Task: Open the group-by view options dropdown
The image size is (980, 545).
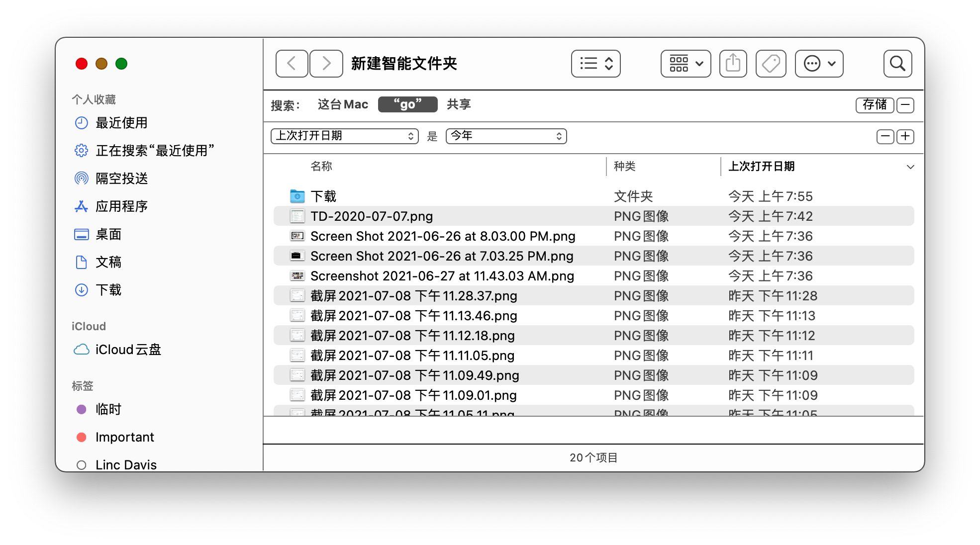Action: point(686,64)
